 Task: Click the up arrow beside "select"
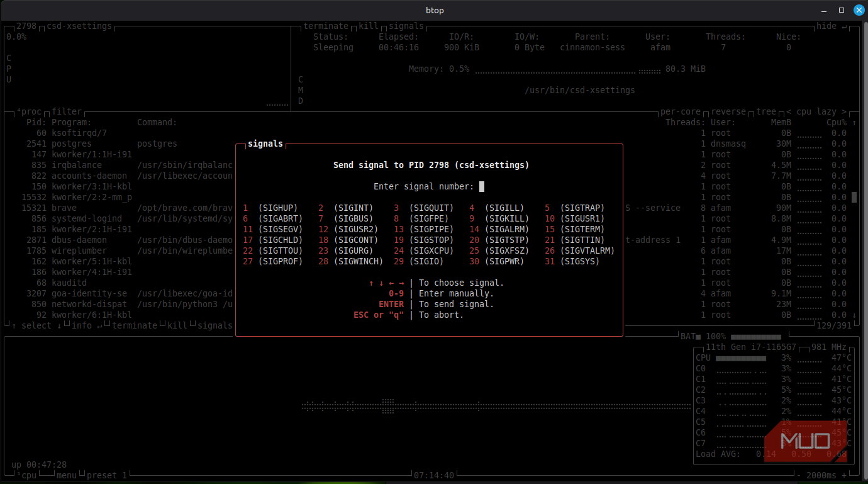14,325
